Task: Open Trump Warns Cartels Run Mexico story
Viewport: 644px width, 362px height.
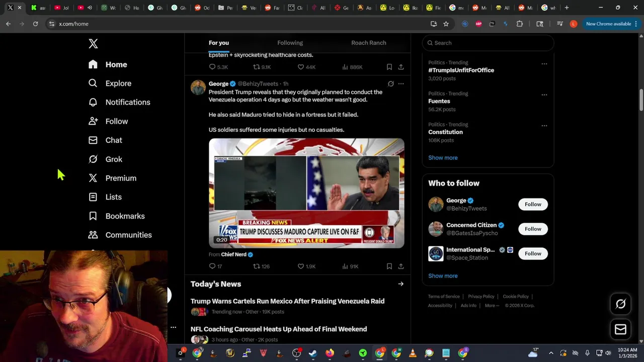Action: click(287, 301)
